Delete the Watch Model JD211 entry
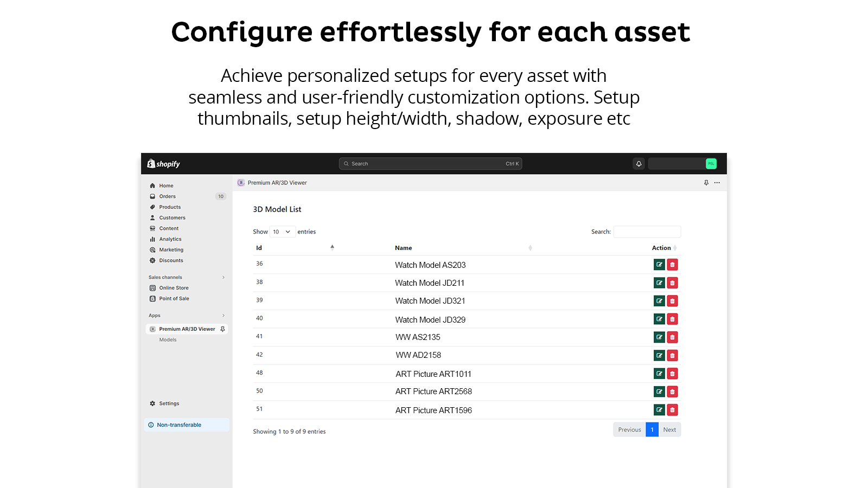 (x=672, y=283)
